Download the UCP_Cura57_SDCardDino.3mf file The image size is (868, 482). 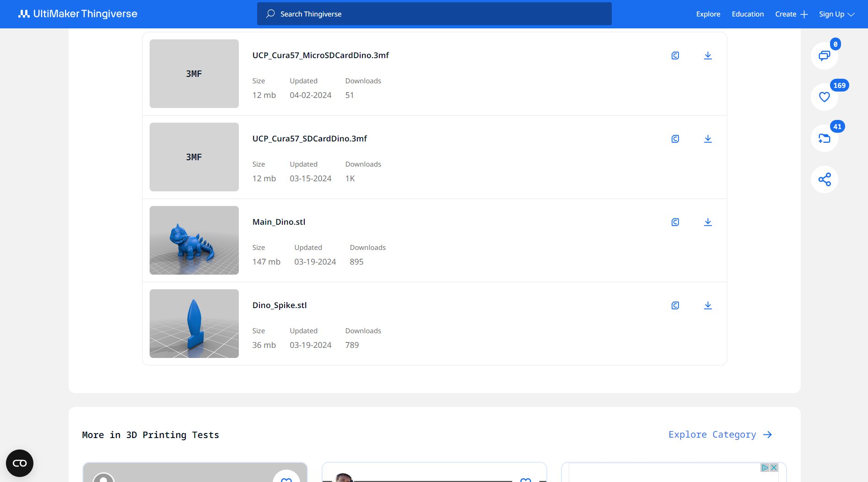[x=707, y=139]
